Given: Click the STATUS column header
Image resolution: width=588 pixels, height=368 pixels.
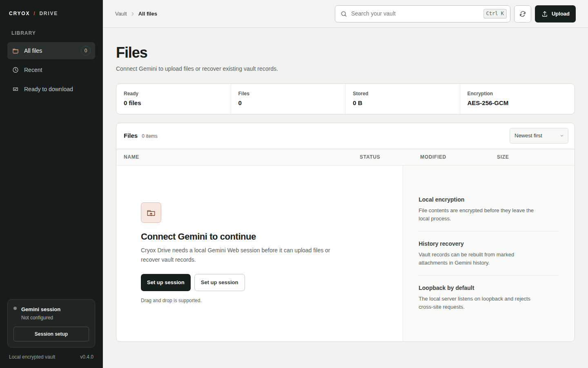Looking at the screenshot, I should tap(370, 157).
